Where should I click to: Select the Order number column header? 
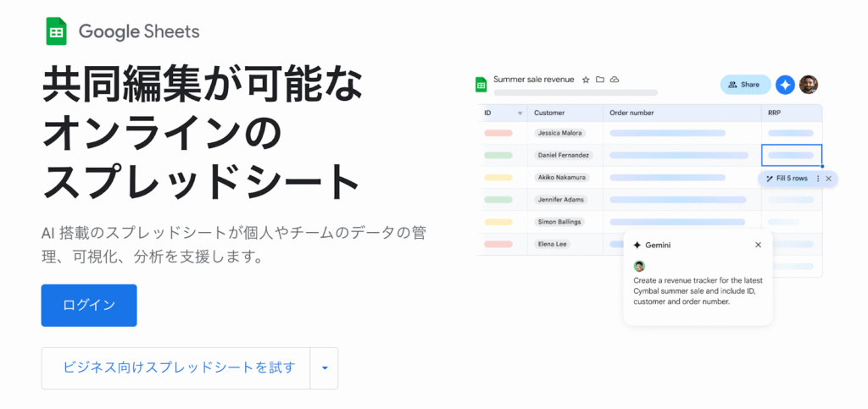coord(632,113)
